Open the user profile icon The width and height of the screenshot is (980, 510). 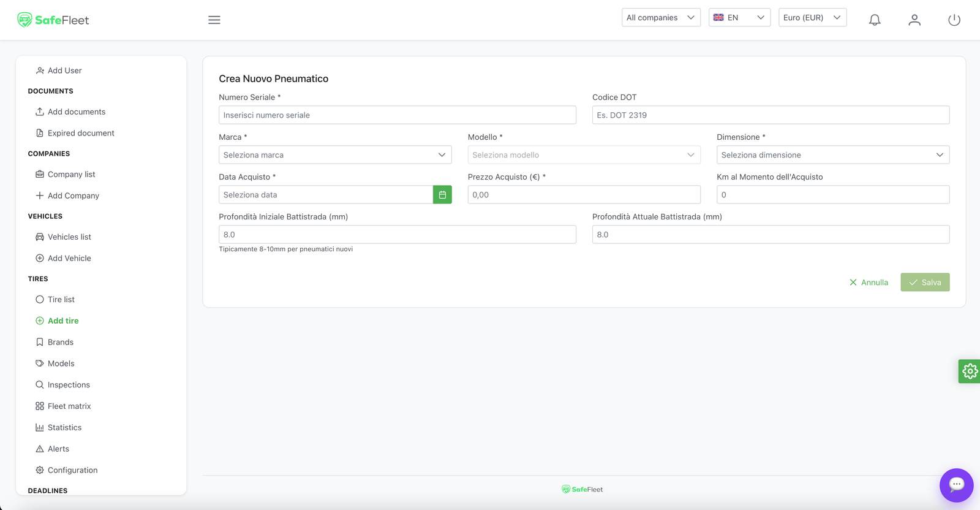914,20
